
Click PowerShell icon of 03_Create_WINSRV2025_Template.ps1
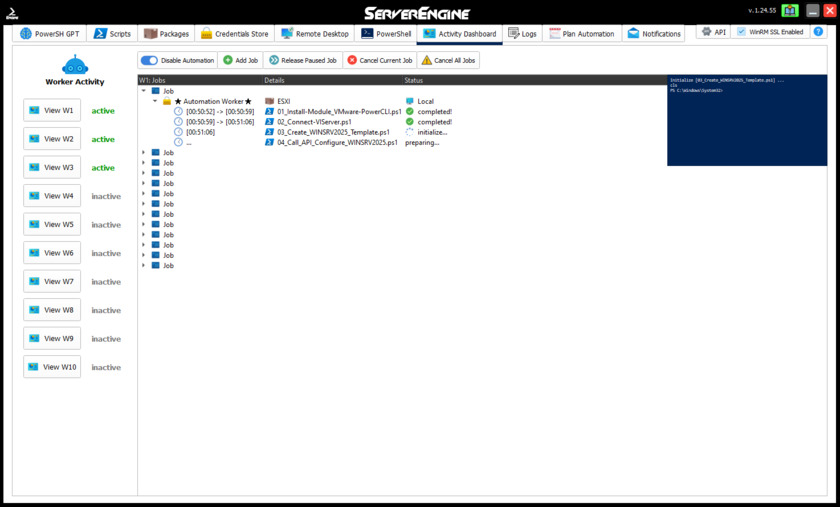point(269,132)
